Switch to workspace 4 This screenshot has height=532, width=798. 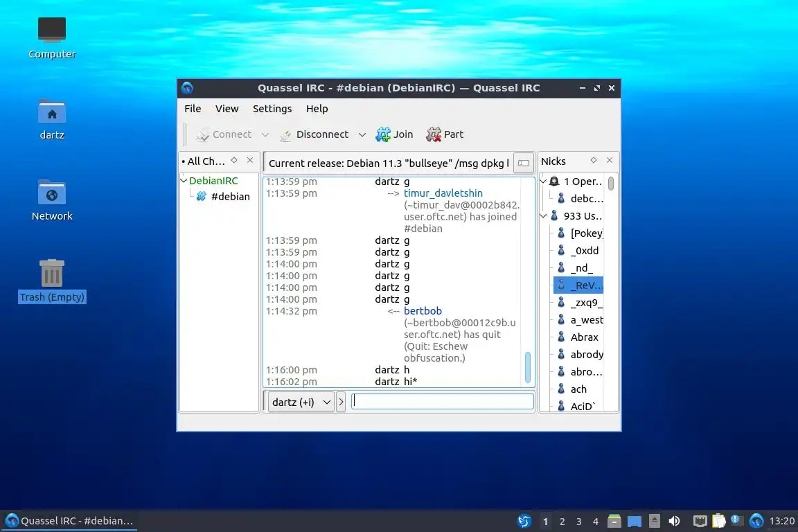pyautogui.click(x=596, y=522)
